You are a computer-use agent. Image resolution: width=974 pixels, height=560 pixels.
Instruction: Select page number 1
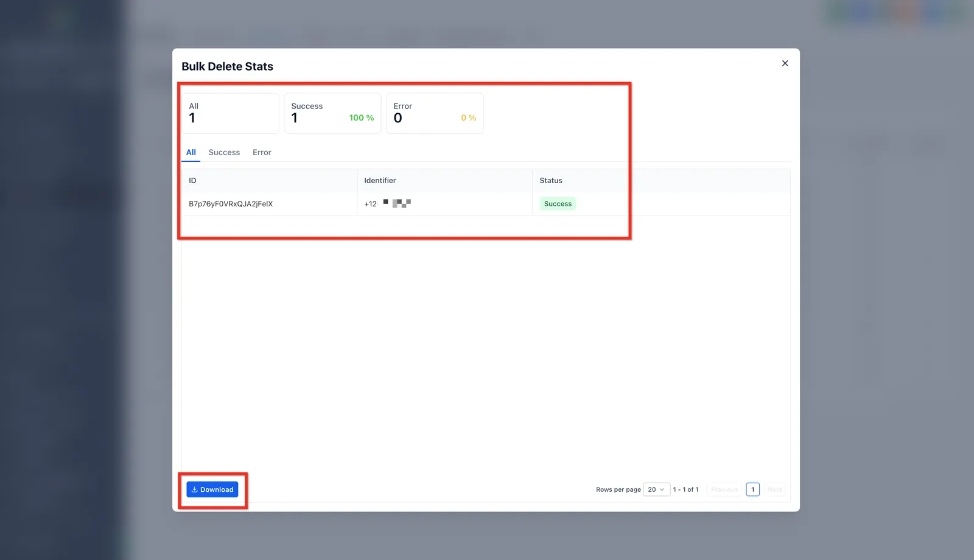(752, 489)
